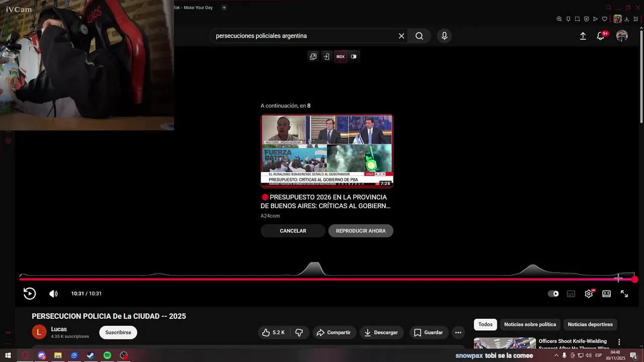
Task: Toggle the autoplay switch in player
Action: [553, 294]
